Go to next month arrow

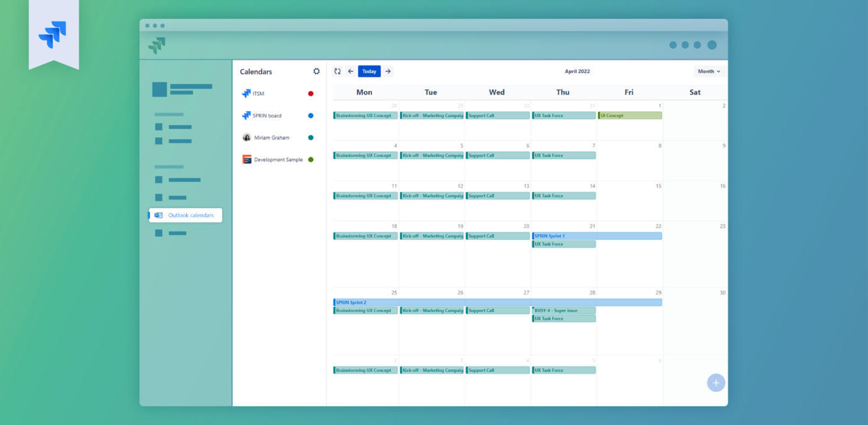(388, 71)
